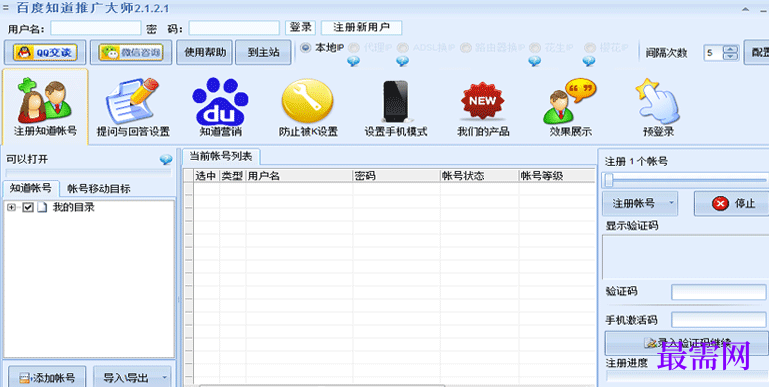Expand the 我的目录 tree node

coord(11,207)
